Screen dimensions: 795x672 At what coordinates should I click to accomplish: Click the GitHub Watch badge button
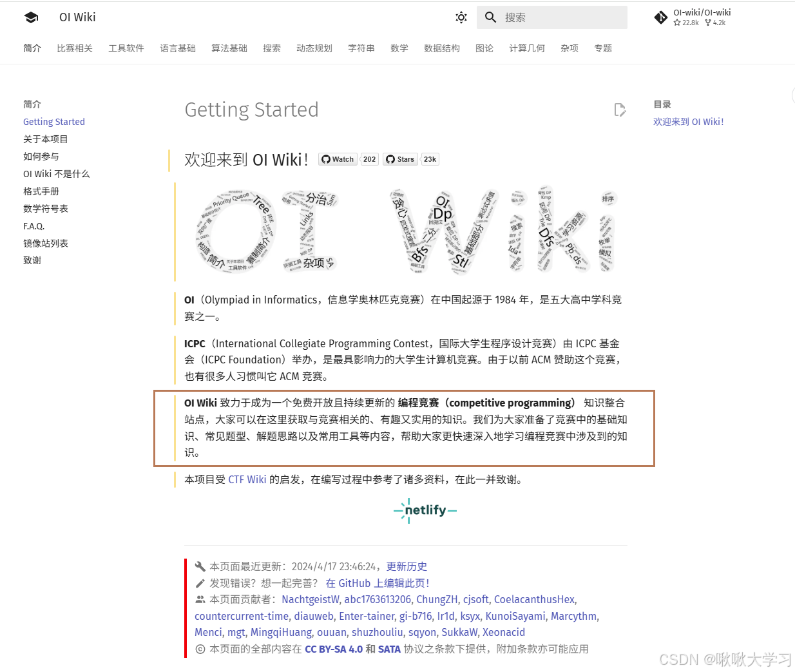tap(338, 159)
